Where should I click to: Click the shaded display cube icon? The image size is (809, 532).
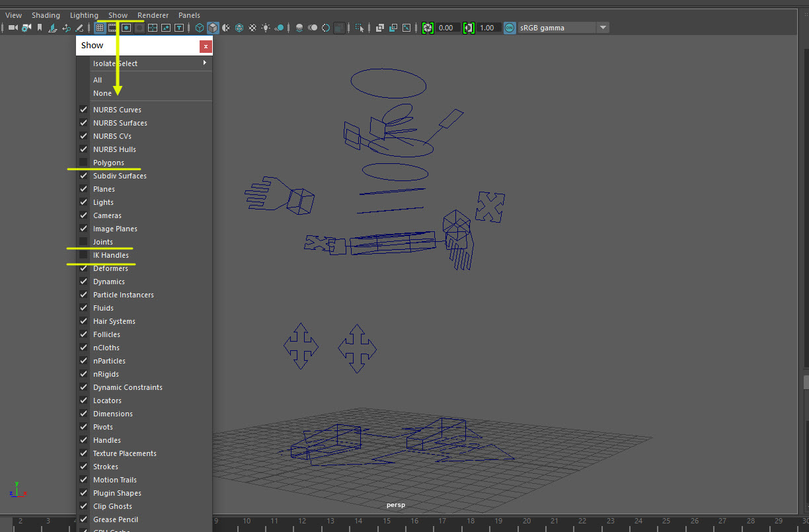pyautogui.click(x=213, y=27)
